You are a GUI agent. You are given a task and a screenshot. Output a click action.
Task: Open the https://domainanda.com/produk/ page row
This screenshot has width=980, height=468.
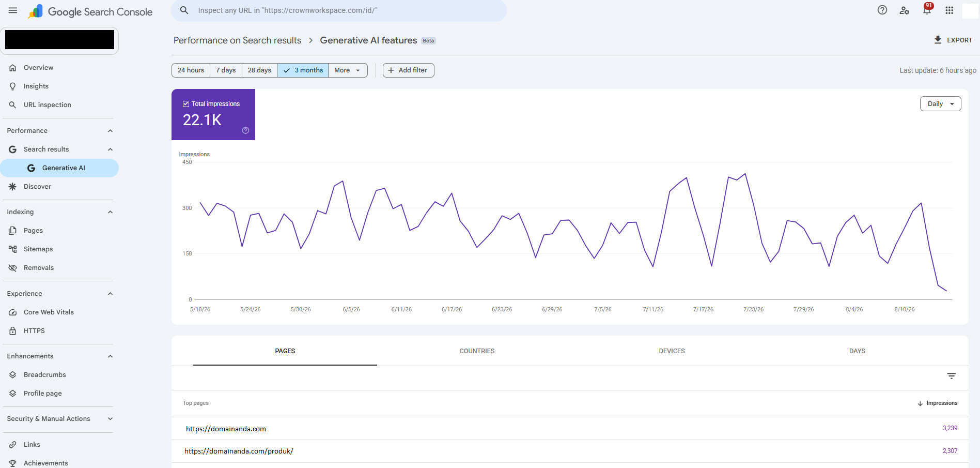pos(570,451)
